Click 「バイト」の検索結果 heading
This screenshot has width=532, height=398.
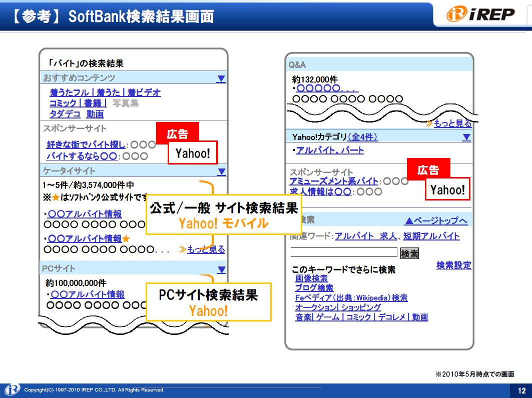[x=86, y=63]
